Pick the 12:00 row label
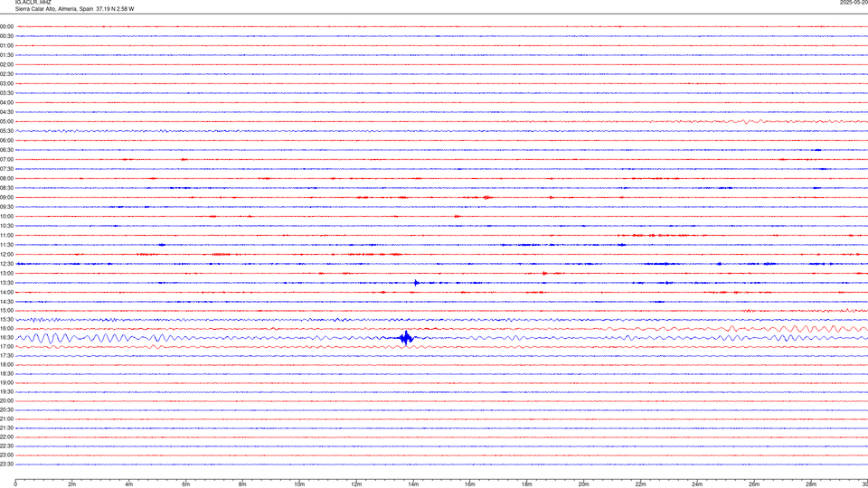The height and width of the screenshot is (488, 868). tap(6, 254)
